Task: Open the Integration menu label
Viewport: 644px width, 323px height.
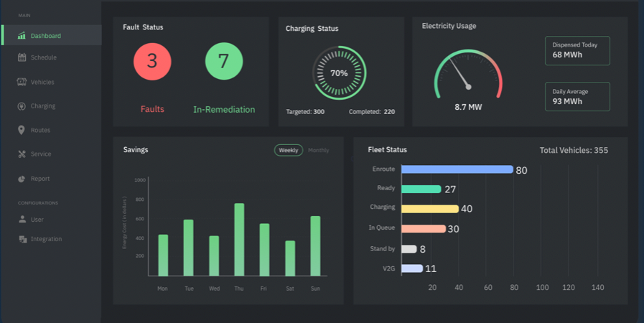Action: click(46, 239)
